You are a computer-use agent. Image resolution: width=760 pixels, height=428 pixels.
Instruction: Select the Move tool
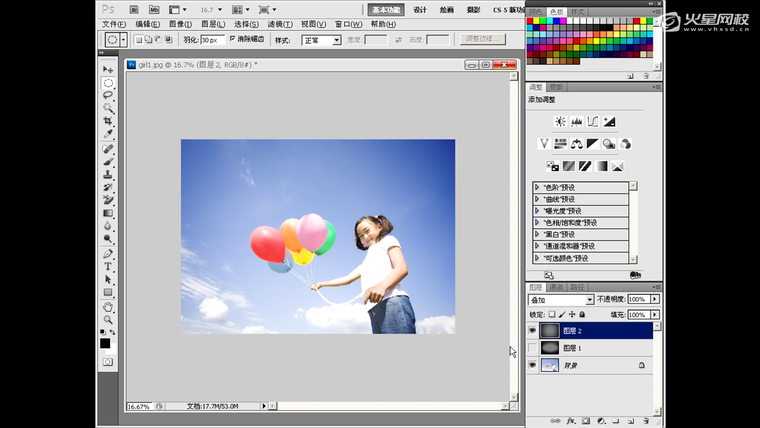coord(108,69)
